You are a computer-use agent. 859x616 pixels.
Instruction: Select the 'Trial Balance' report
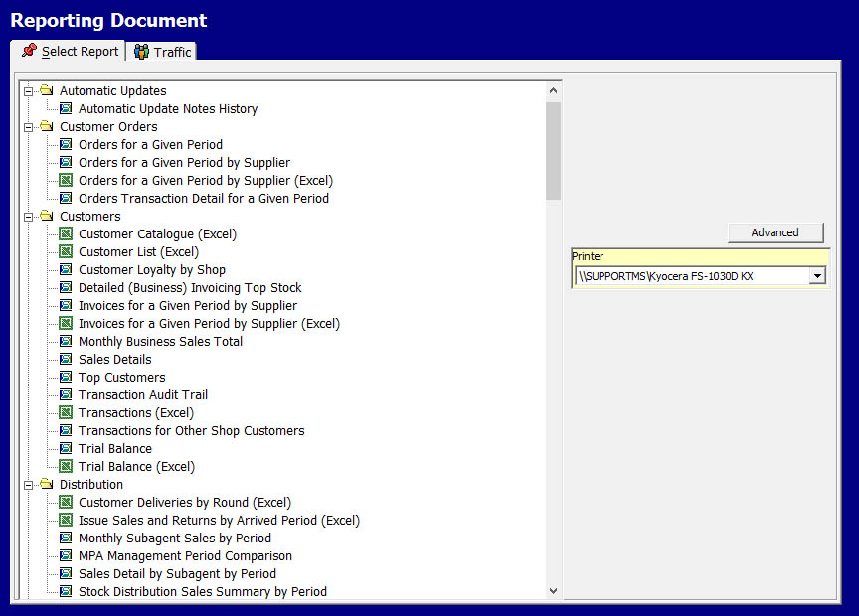[x=115, y=448]
